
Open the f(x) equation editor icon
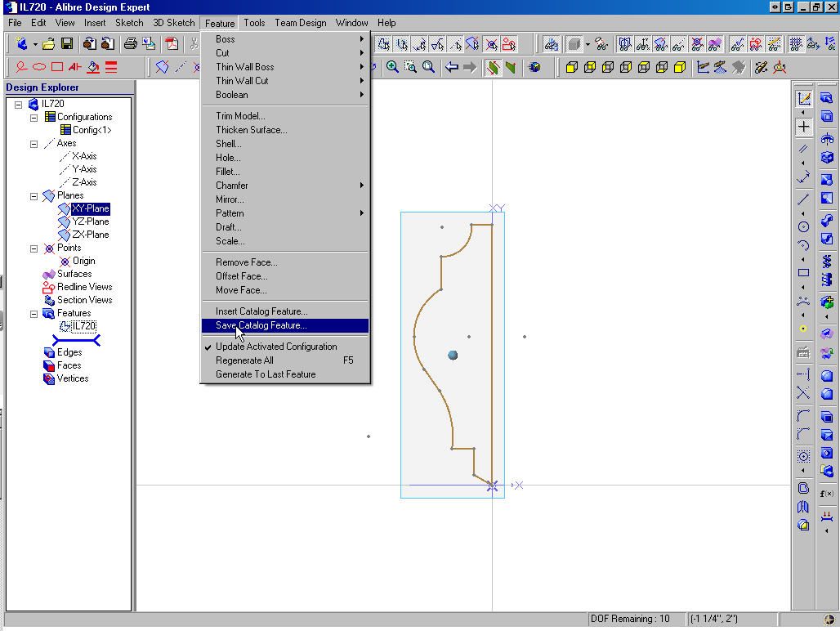click(828, 493)
